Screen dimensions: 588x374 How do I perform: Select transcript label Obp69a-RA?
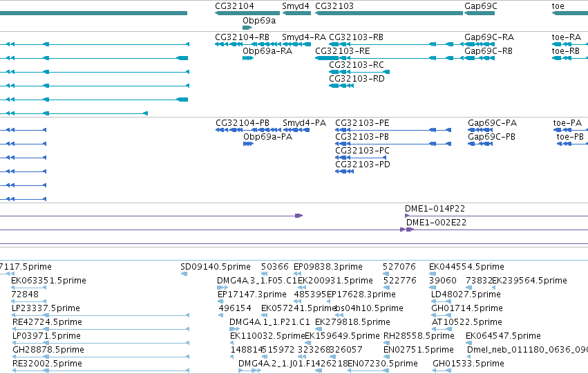[x=267, y=51]
